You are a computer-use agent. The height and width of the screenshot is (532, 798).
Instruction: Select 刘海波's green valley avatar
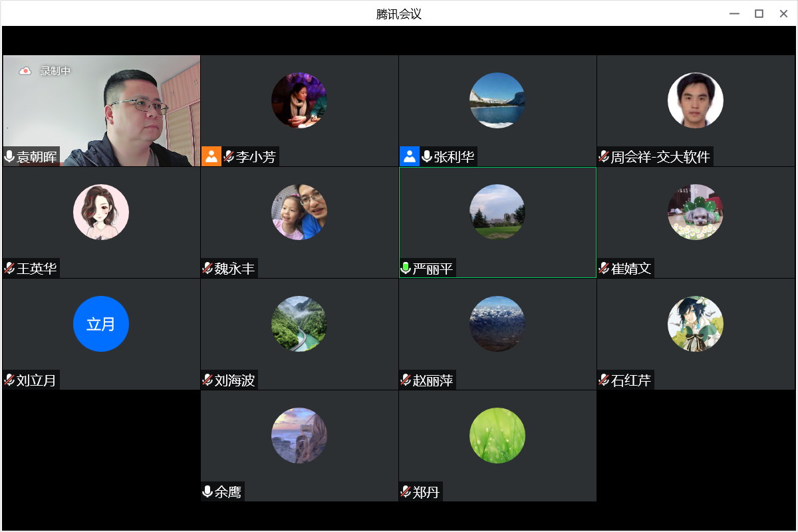[299, 324]
